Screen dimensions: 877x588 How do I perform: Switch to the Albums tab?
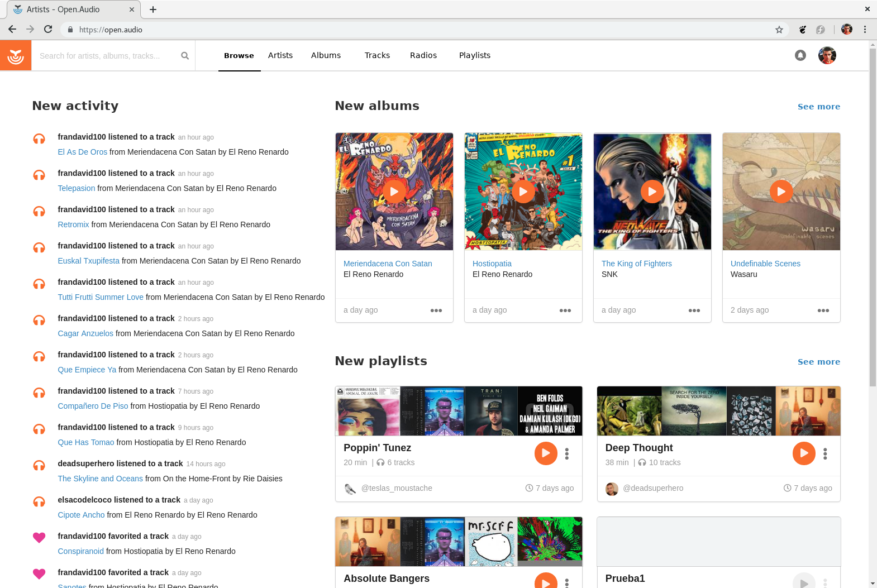(326, 55)
